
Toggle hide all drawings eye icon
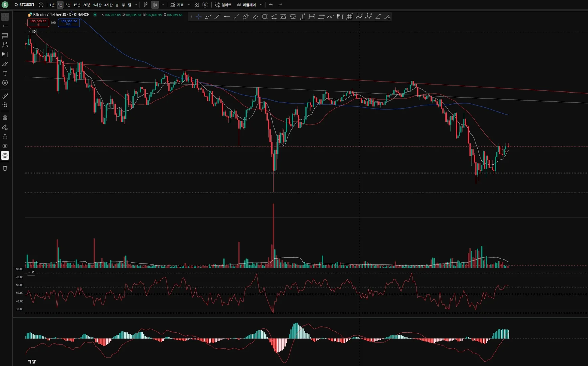[5, 146]
